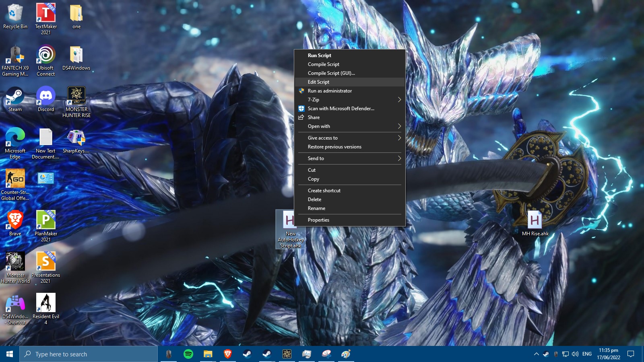Screen dimensions: 644x362
Task: Select the Resident Evil 4 desktop shortcut
Action: 46,309
